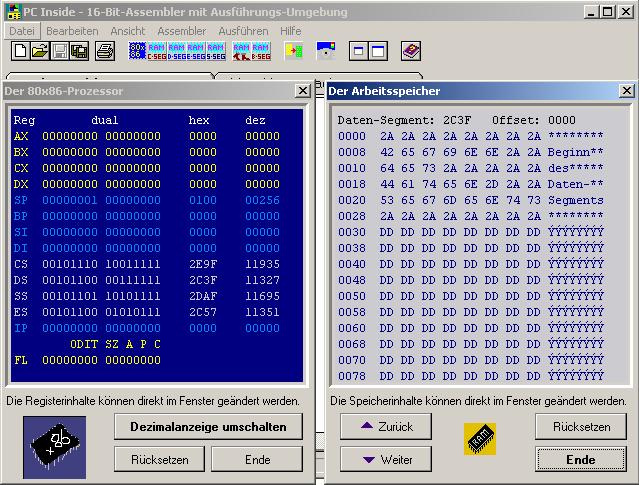Click the AX register hex value
This screenshot has width=639, height=485.
202,136
